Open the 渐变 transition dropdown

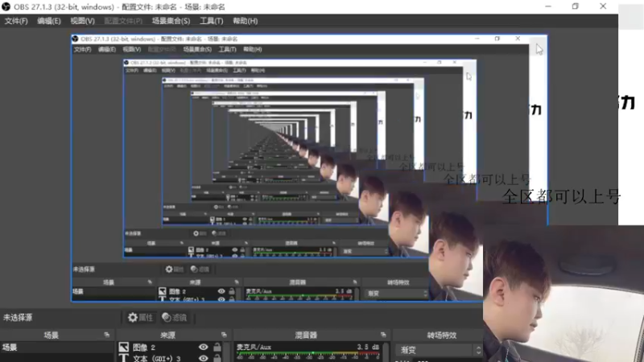pos(438,350)
